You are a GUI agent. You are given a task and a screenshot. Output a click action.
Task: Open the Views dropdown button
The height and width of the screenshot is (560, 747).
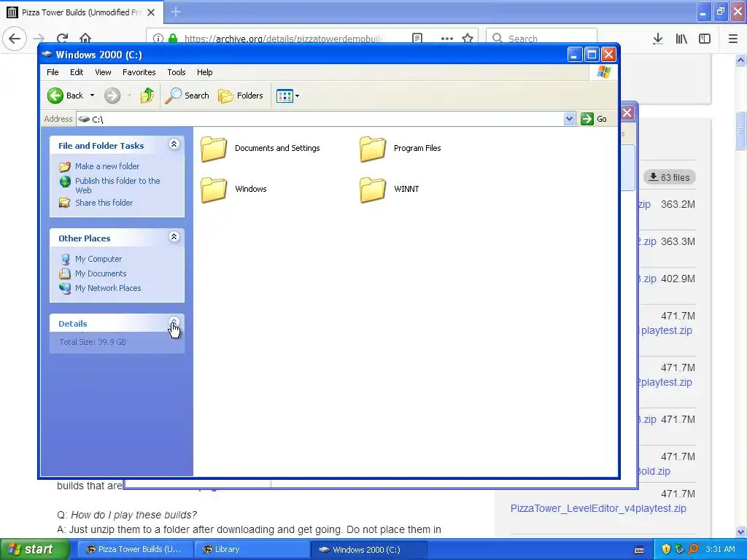pos(287,96)
